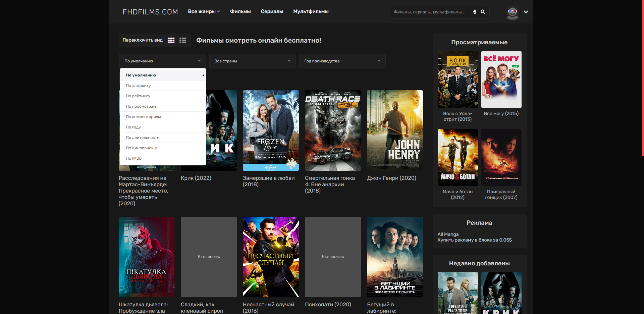Screen dimensions: 644x314
Task: Click the All Manga ad link
Action: [x=448, y=234]
